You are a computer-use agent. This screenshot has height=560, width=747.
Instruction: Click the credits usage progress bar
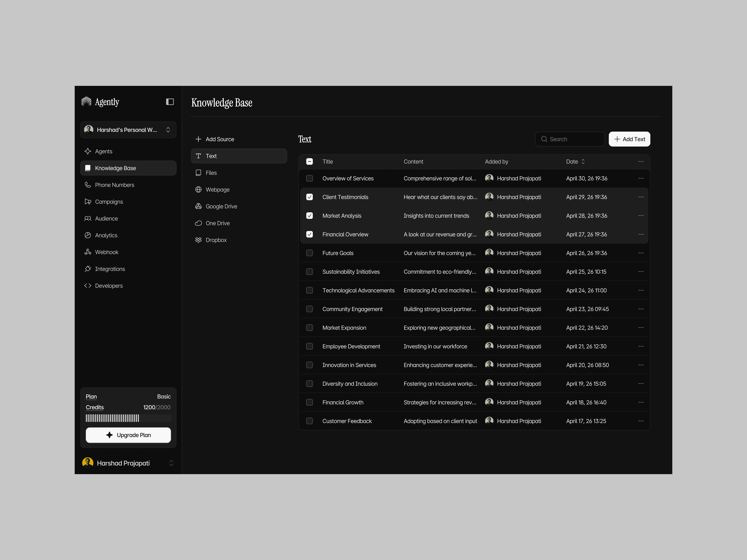128,418
